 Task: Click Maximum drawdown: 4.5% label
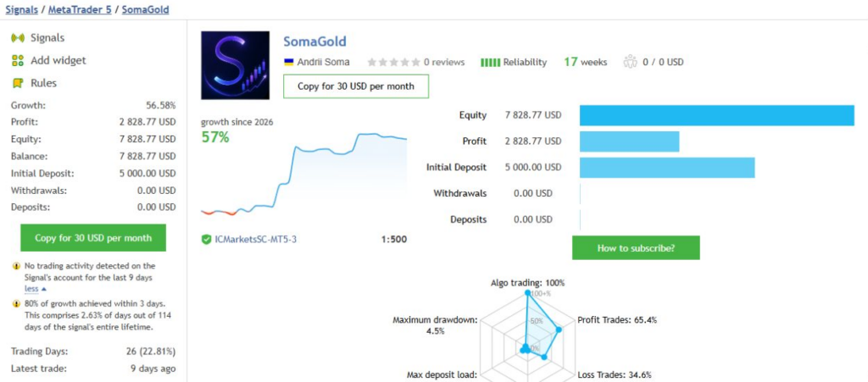(435, 325)
